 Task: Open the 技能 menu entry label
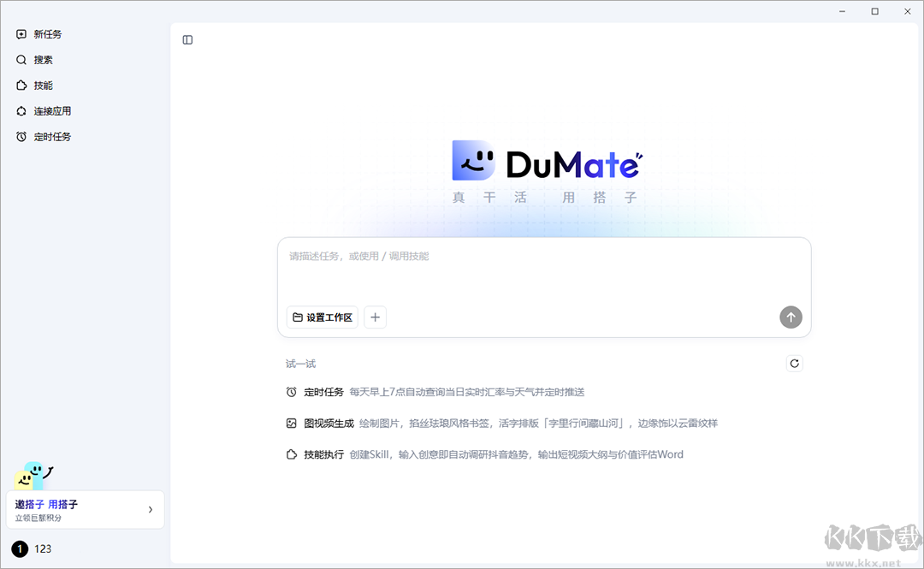[x=43, y=86]
